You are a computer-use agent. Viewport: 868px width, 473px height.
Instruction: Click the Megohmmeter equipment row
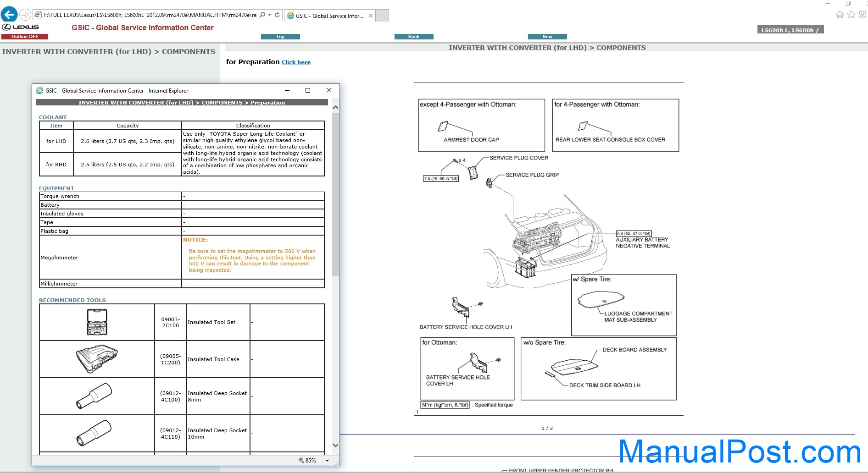[182, 257]
